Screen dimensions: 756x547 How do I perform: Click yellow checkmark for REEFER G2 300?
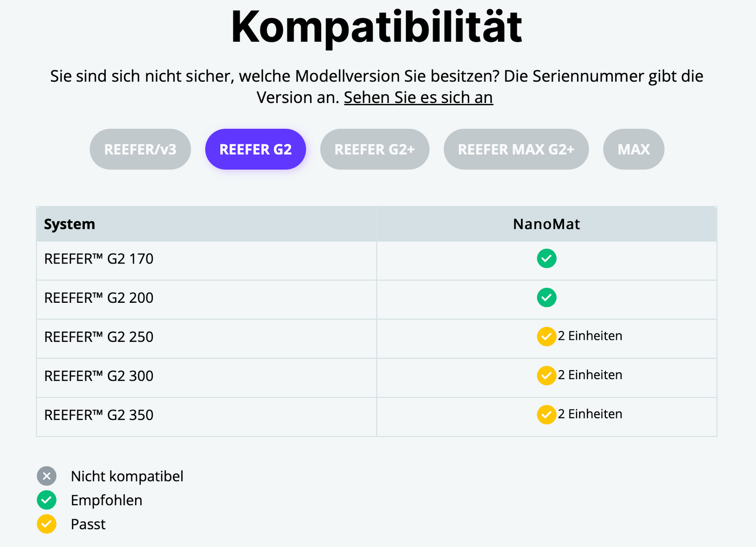pos(546,375)
